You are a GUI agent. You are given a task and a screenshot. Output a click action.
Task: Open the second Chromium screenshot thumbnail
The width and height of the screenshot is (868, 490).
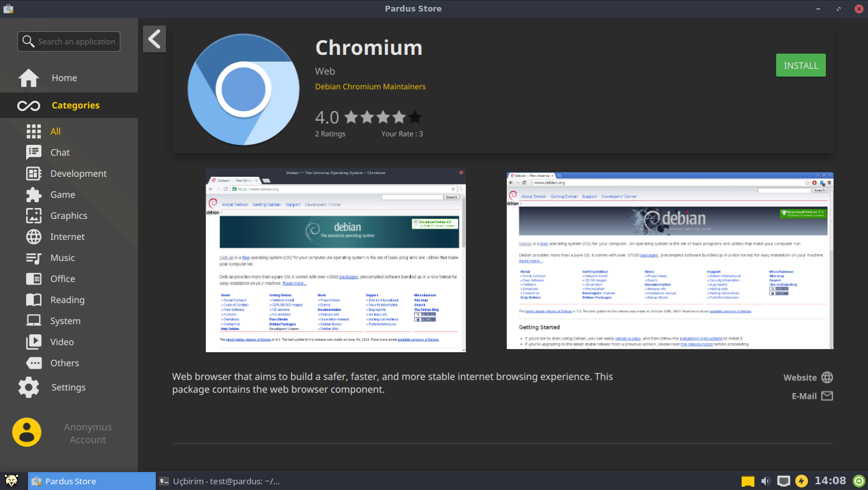[x=670, y=260]
